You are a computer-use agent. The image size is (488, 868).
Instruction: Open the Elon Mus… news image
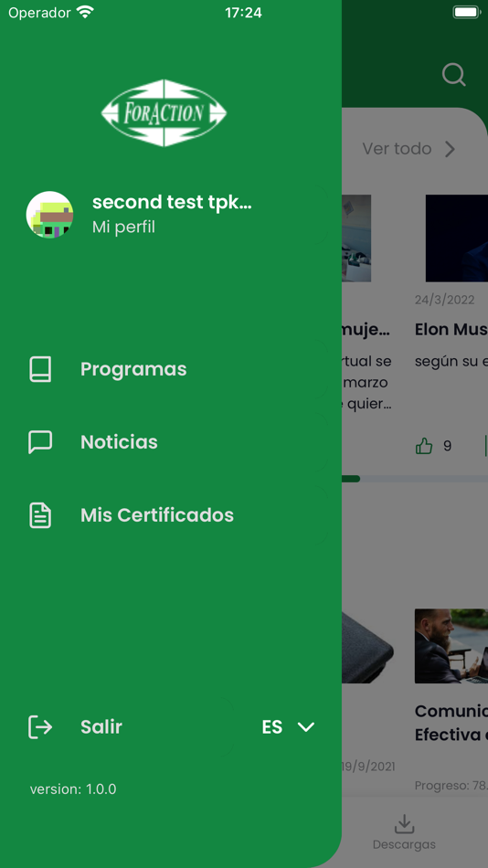pyautogui.click(x=456, y=238)
